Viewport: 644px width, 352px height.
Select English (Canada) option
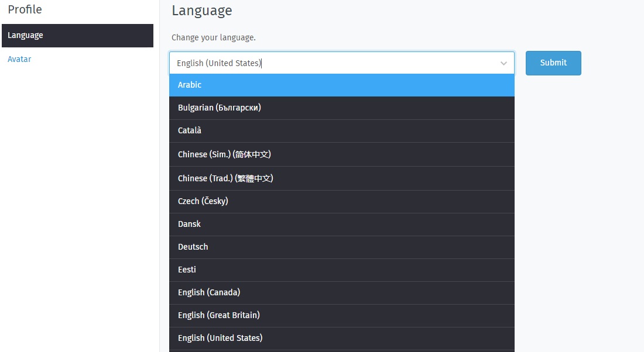342,293
